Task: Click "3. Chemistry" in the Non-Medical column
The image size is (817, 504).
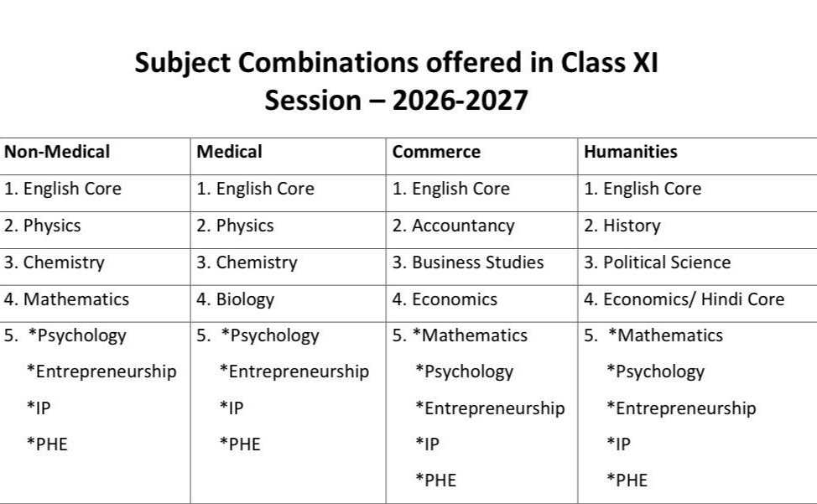Action: pos(55,262)
